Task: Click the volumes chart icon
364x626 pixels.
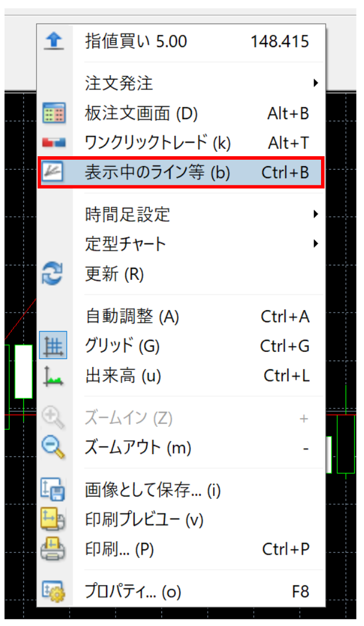Action: click(53, 376)
